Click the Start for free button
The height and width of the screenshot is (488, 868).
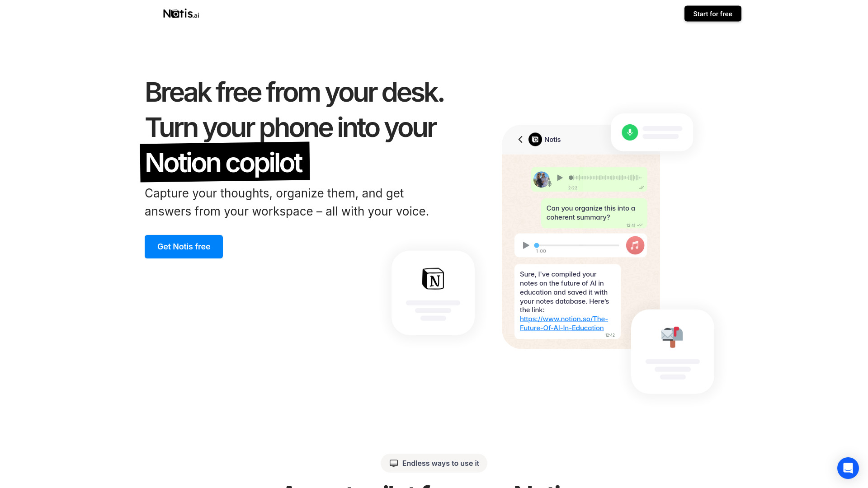(712, 14)
